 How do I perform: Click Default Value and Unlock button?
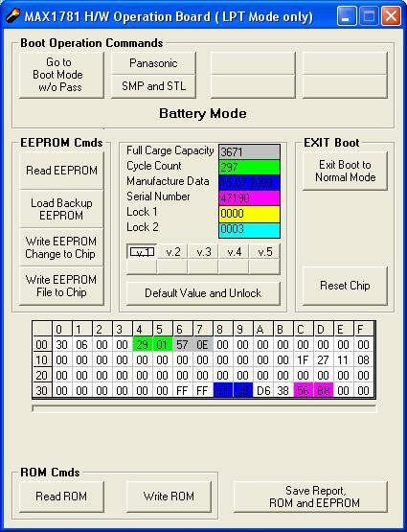(203, 293)
